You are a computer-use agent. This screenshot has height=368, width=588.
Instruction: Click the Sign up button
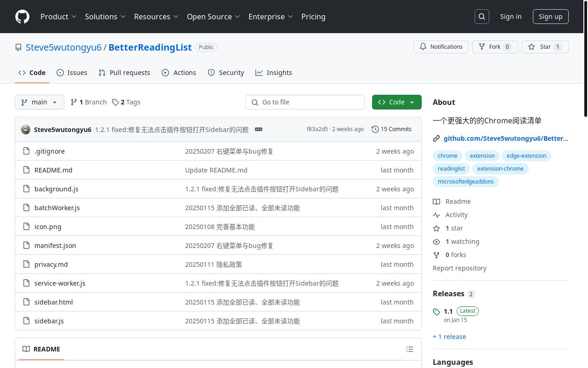coord(550,16)
